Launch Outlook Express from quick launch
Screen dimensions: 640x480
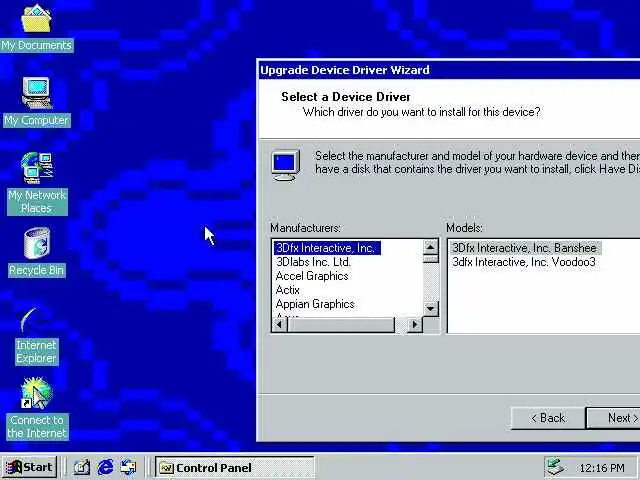[129, 467]
